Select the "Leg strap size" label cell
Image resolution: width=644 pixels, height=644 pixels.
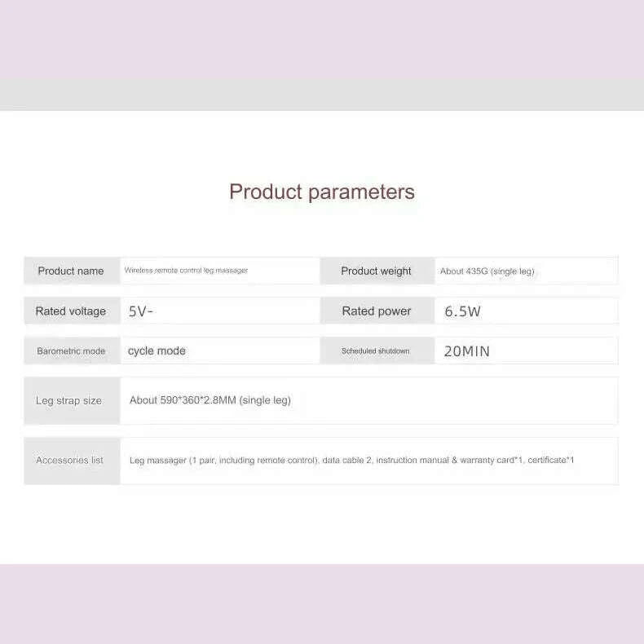(x=69, y=400)
